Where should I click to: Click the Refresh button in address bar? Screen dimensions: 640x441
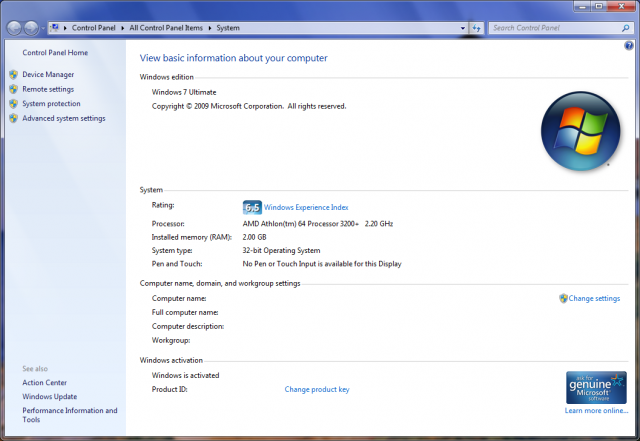coord(476,28)
